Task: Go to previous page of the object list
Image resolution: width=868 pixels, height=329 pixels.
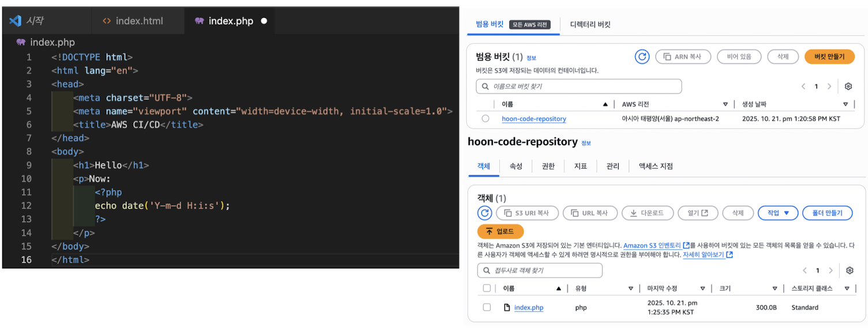Action: (805, 270)
